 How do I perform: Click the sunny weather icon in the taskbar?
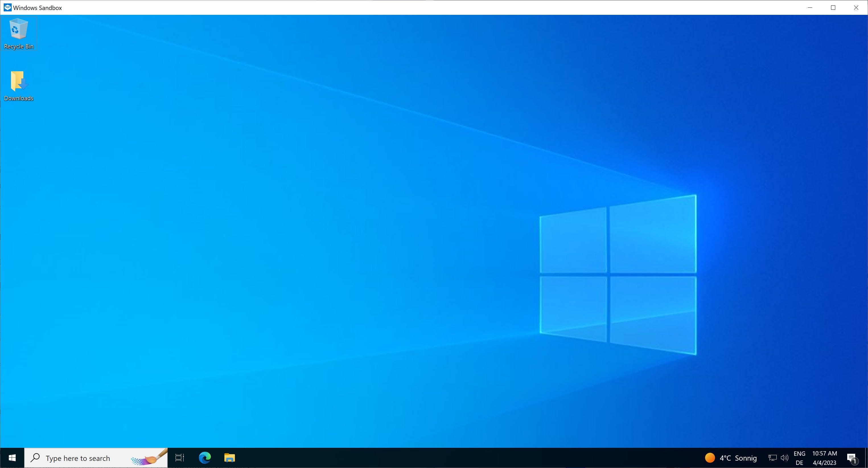point(710,458)
